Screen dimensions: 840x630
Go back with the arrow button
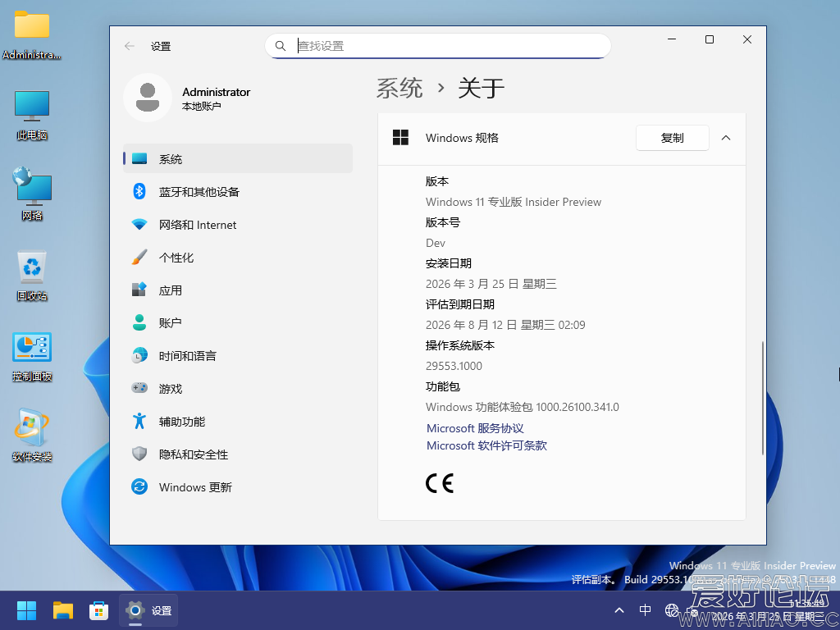[x=129, y=46]
